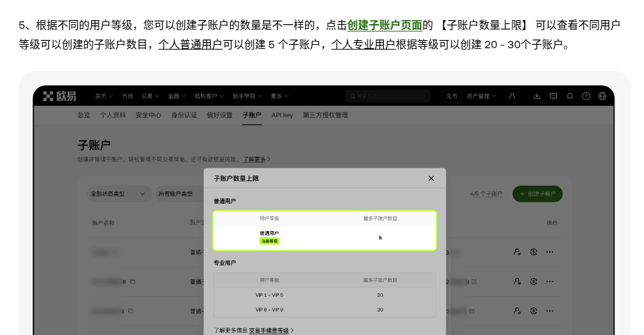Click user-settings icon in first sub-account row

tap(517, 252)
